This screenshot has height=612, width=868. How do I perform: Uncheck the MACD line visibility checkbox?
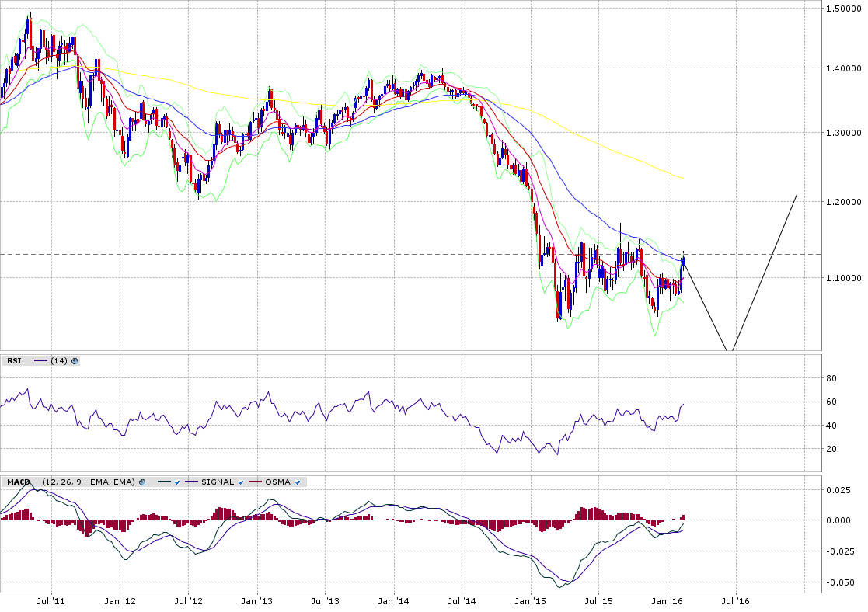tap(177, 482)
